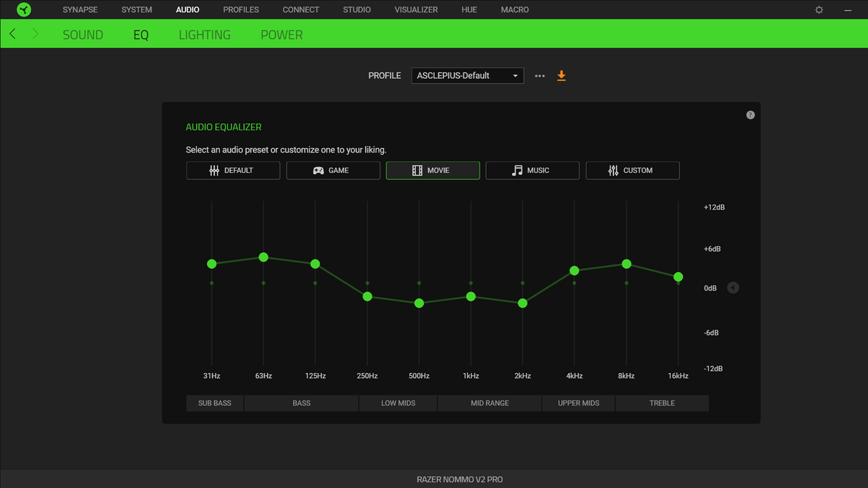The width and height of the screenshot is (868, 488).
Task: Click the question mark help icon
Action: (750, 115)
